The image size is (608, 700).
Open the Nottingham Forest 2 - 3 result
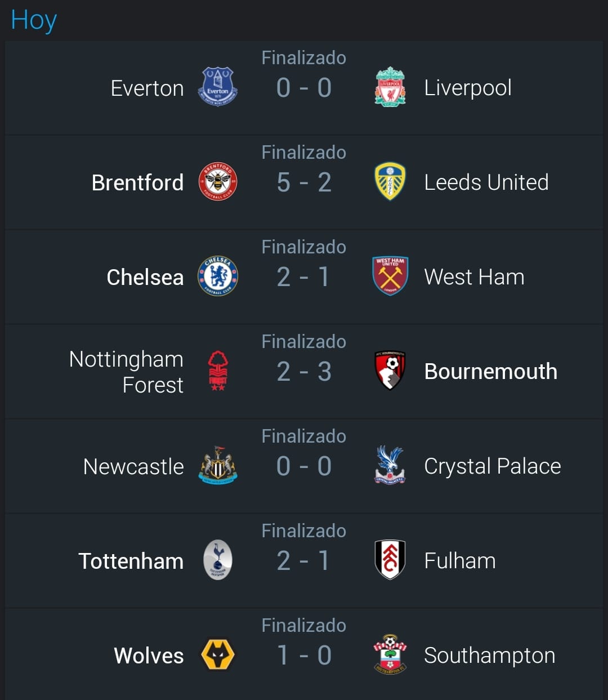304,372
